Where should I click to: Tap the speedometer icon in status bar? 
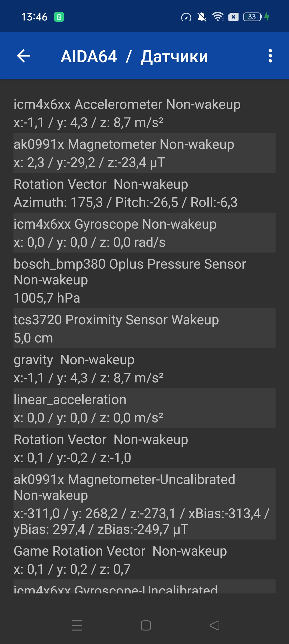click(x=186, y=17)
